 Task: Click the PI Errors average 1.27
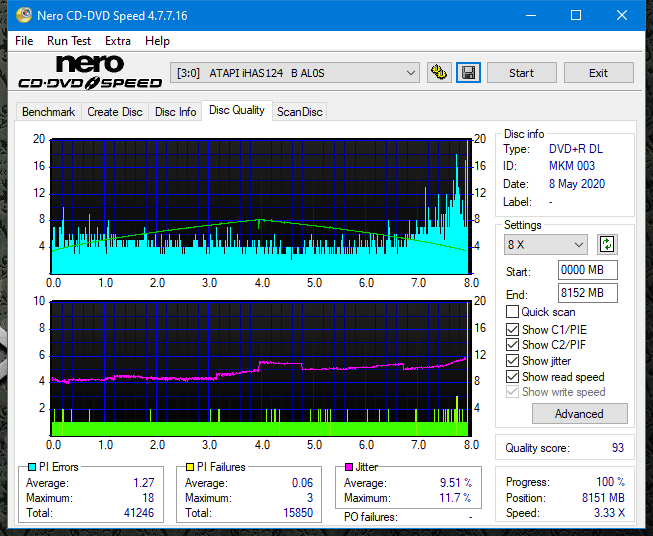click(x=144, y=483)
